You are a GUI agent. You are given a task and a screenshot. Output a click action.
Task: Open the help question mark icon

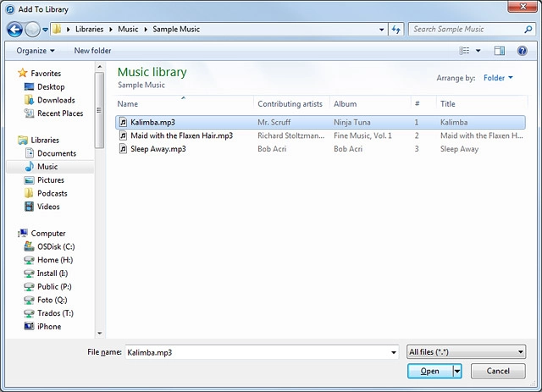click(523, 51)
